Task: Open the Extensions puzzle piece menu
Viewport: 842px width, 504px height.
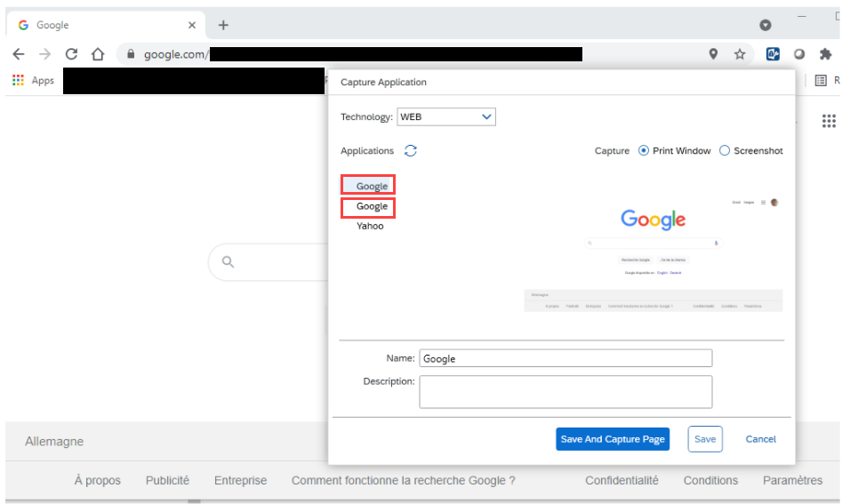Action: [825, 53]
